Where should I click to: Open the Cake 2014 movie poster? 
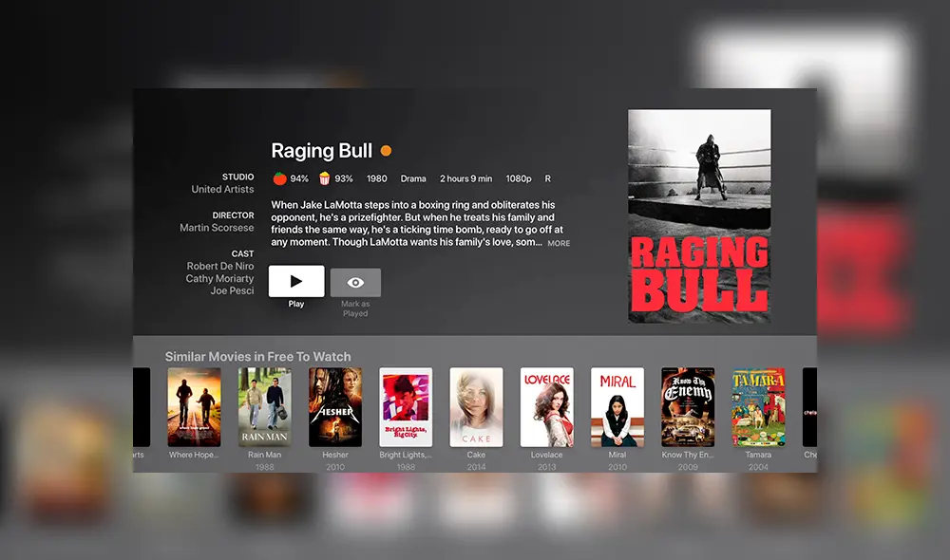(x=476, y=406)
